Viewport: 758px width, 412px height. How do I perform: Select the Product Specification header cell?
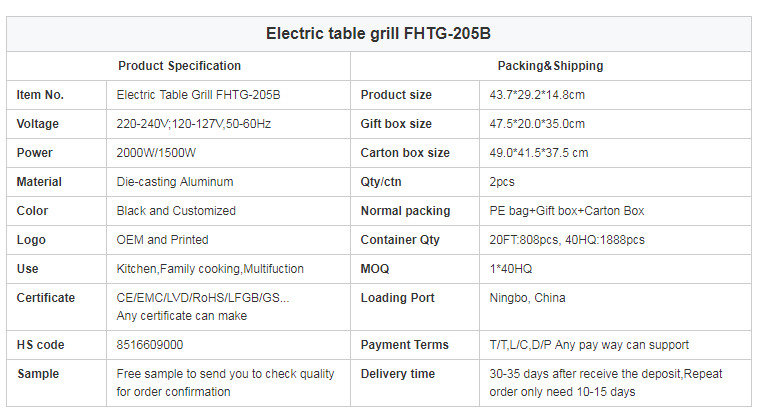point(179,66)
